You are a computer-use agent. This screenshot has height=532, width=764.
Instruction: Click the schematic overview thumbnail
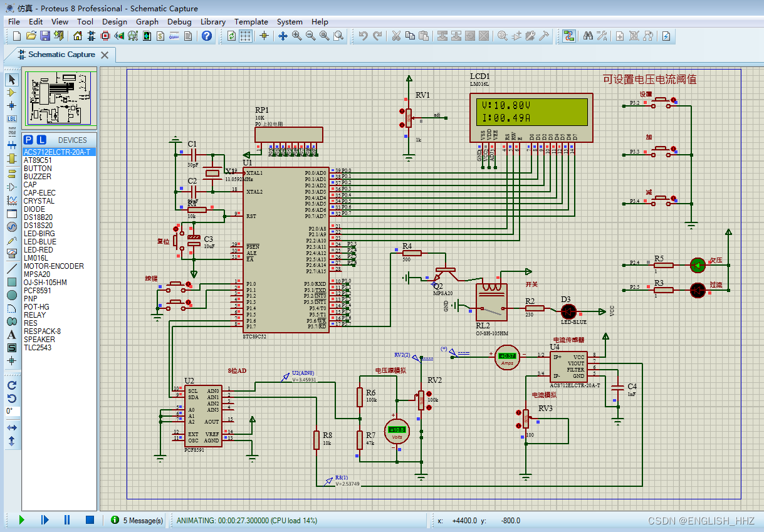tap(60, 99)
